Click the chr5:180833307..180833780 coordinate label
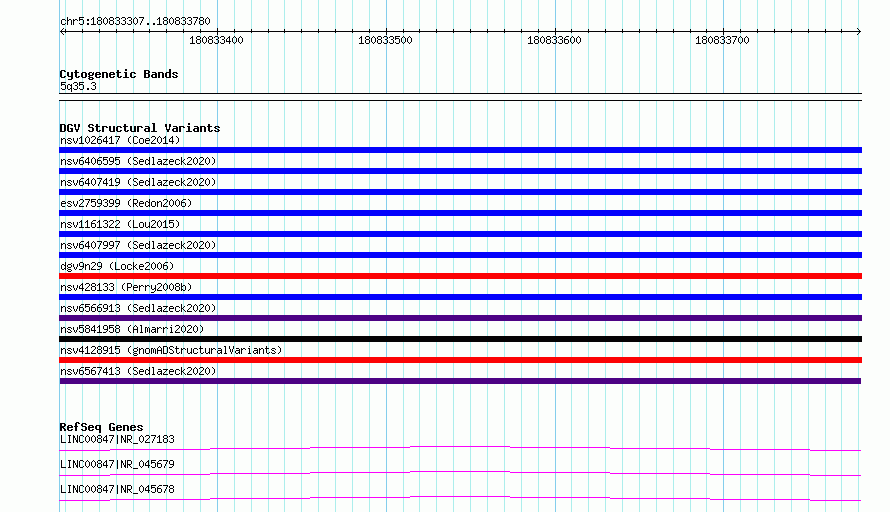The height and width of the screenshot is (512, 890). tap(135, 21)
